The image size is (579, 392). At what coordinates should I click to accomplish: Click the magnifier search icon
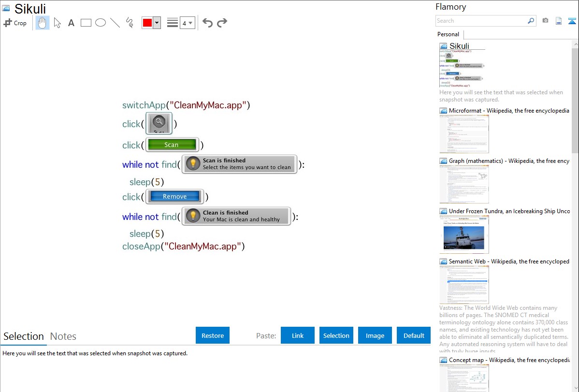pyautogui.click(x=531, y=21)
